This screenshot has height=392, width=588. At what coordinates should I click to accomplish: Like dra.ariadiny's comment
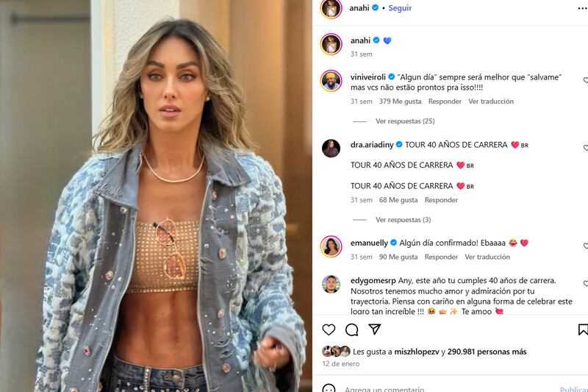tap(586, 148)
